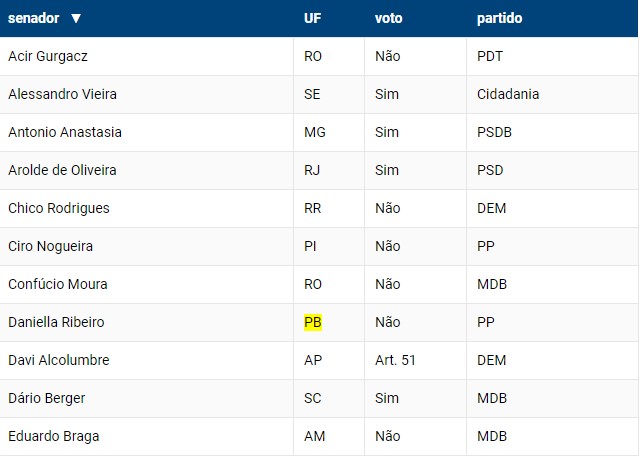Select Eduardo Braga's row name
This screenshot has height=456, width=642.
(54, 436)
